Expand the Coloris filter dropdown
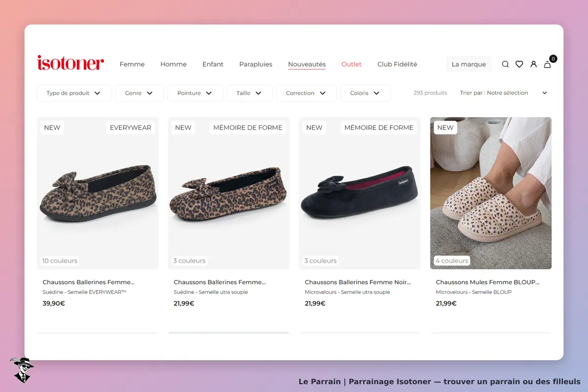Viewport: 588px width, 392px height. 366,93
